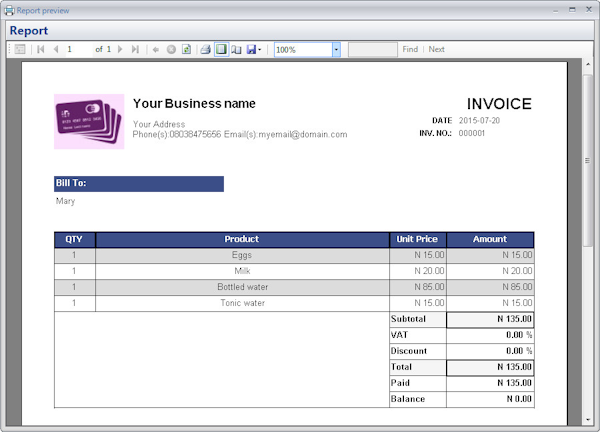
Task: Close the Report preview window
Action: click(589, 10)
